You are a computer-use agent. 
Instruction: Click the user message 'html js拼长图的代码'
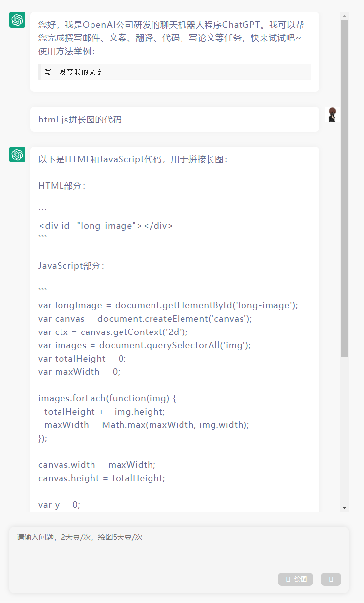[80, 120]
